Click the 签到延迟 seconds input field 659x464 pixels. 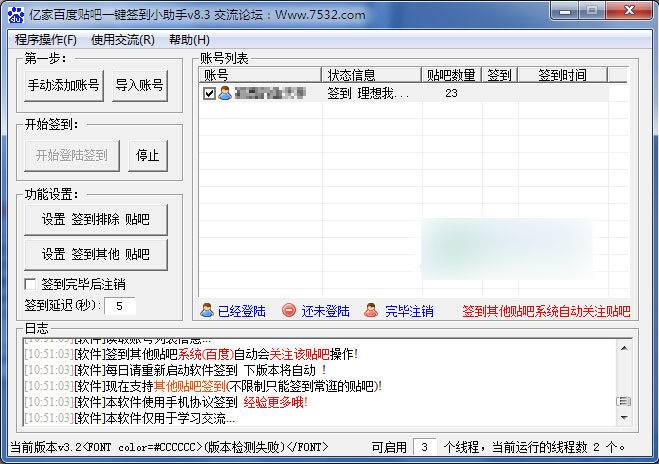(119, 305)
